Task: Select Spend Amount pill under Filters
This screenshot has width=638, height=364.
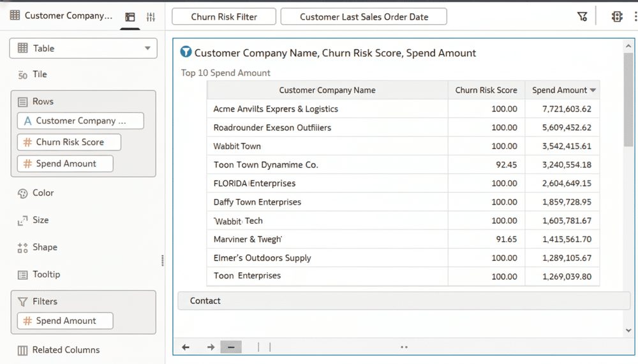Action: [x=65, y=321]
